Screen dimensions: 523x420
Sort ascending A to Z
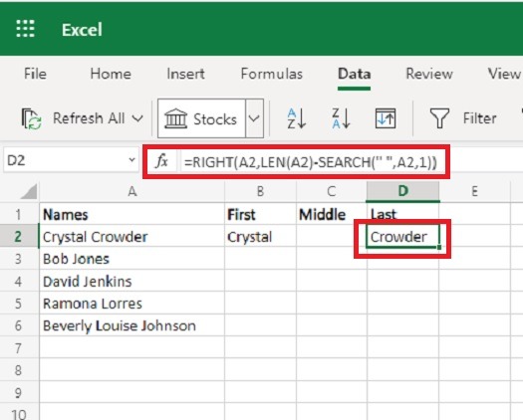point(296,118)
